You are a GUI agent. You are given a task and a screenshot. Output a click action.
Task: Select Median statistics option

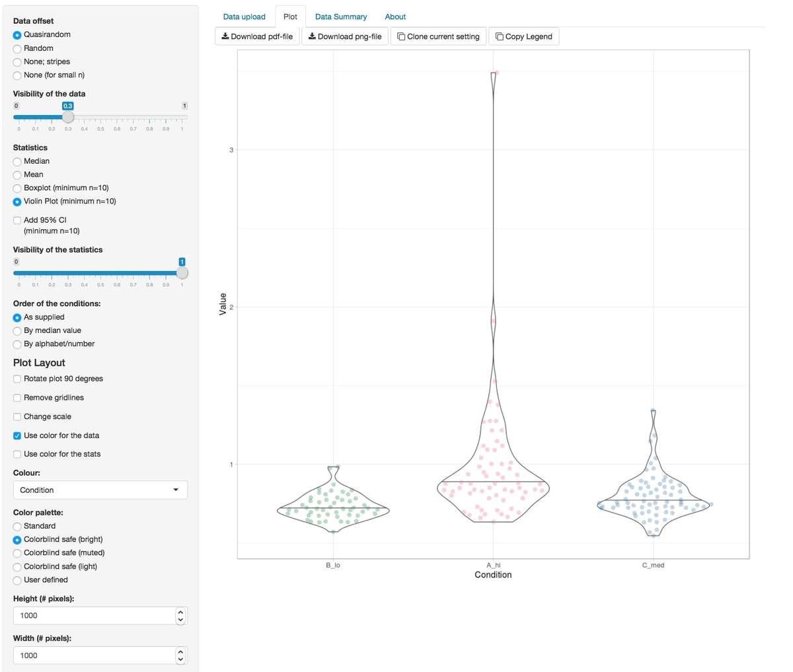click(x=17, y=161)
